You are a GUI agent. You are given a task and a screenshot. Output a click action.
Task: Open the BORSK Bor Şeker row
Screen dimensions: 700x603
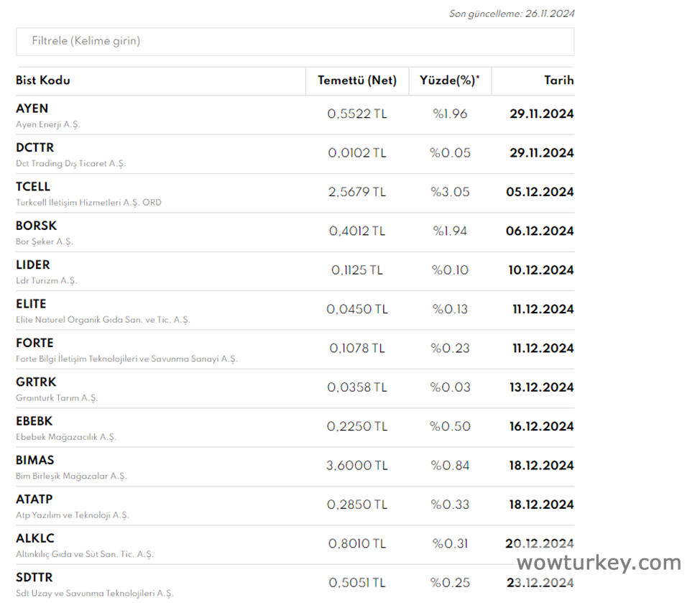click(x=36, y=226)
